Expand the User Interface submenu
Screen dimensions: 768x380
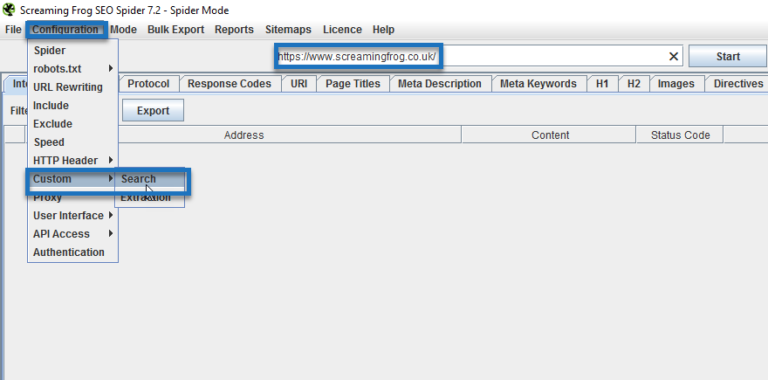click(72, 215)
